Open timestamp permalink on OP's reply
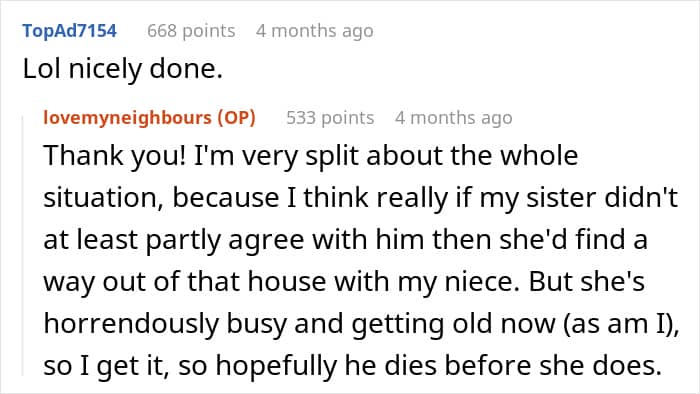 point(454,118)
